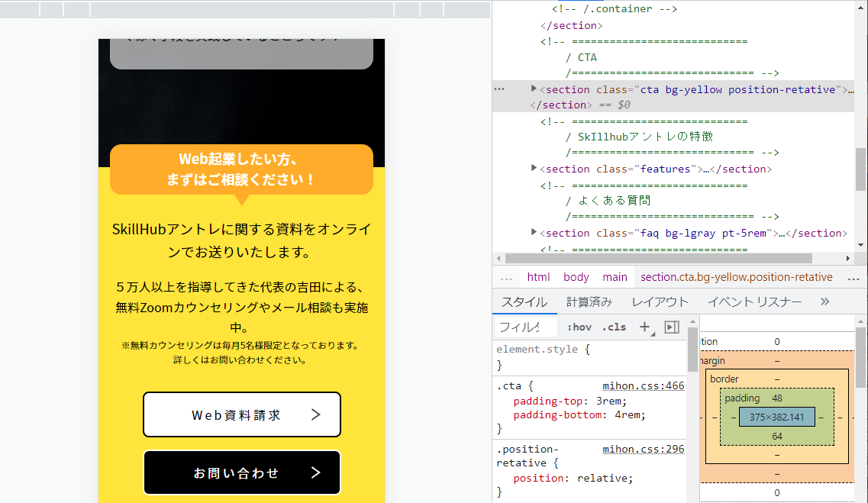868x503 pixels.
Task: Click the padding bottom value 64
Action: tap(776, 437)
